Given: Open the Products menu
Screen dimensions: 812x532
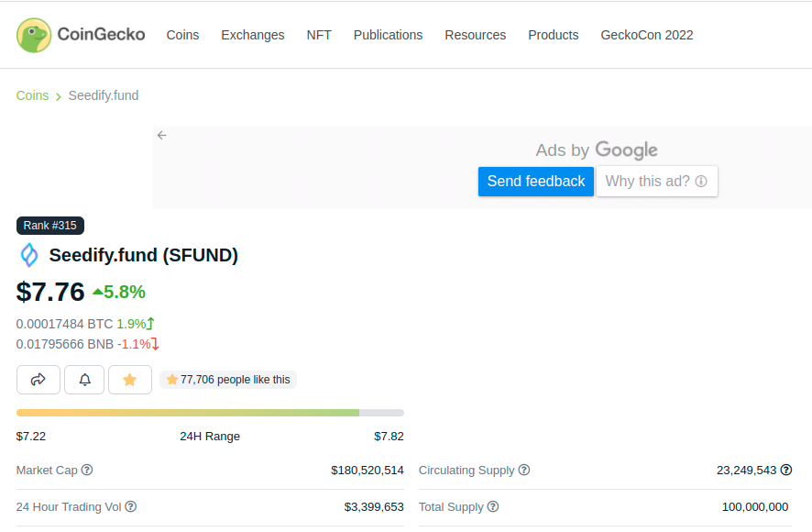Looking at the screenshot, I should point(553,35).
